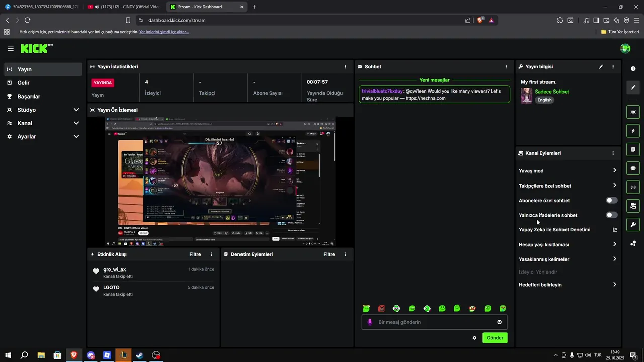Click username trivialbluetc7kxduy in chat
Screen dimensions: 644x362
[382, 91]
